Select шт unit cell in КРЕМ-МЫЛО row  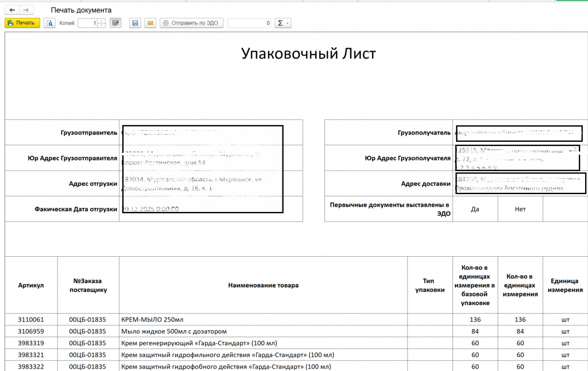pyautogui.click(x=565, y=320)
